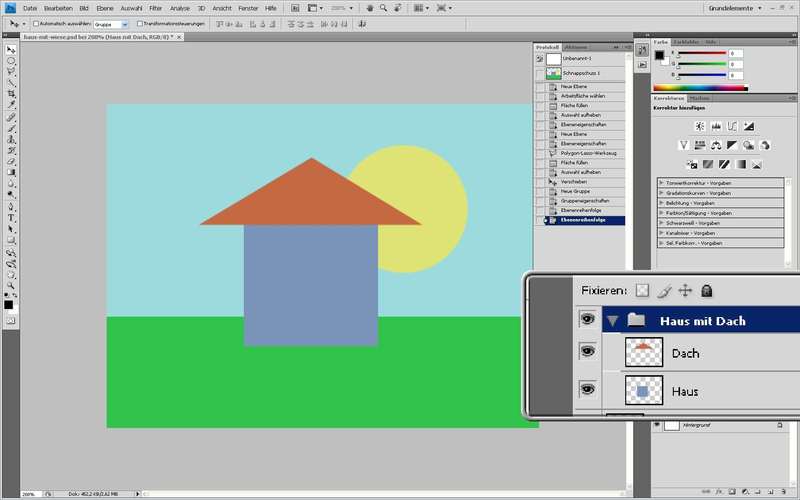Expand 'Tonwertkorrektur - Vorgaben' presets
Screen dimensions: 800x500
(x=661, y=182)
